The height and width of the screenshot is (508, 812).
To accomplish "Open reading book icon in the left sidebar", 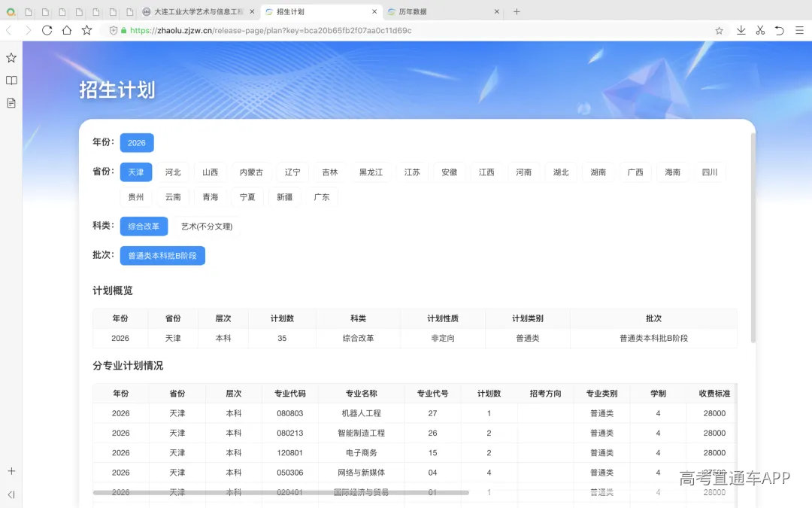I will (x=11, y=81).
